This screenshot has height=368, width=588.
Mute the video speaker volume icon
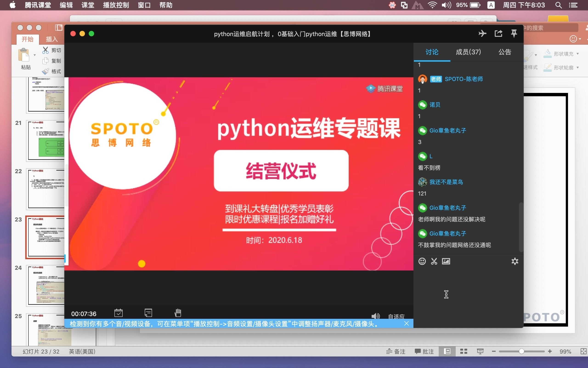[375, 316]
